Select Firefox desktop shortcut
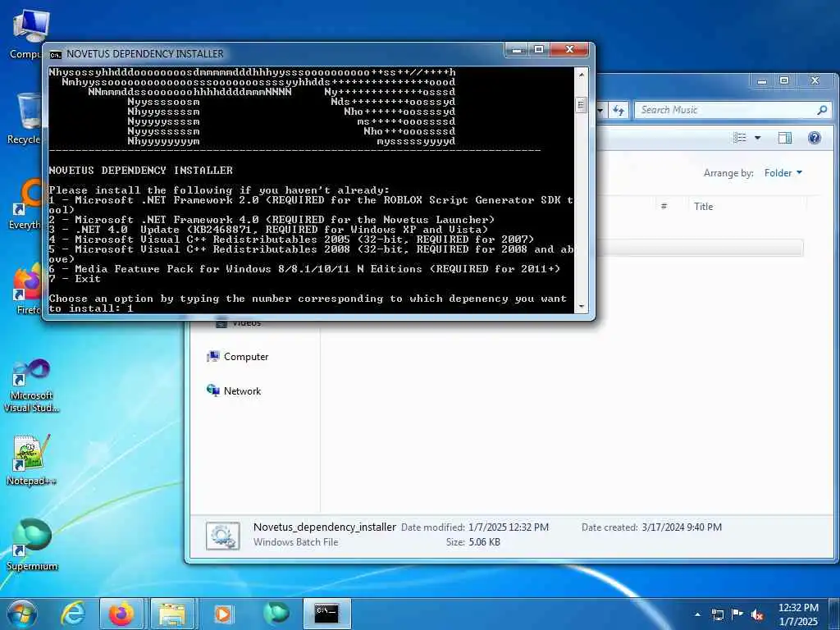The image size is (840, 630). pos(28,290)
